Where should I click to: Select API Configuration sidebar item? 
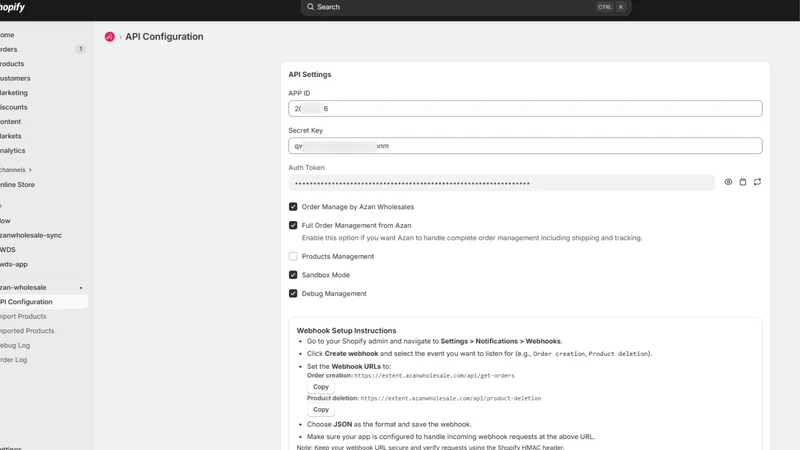[43, 302]
